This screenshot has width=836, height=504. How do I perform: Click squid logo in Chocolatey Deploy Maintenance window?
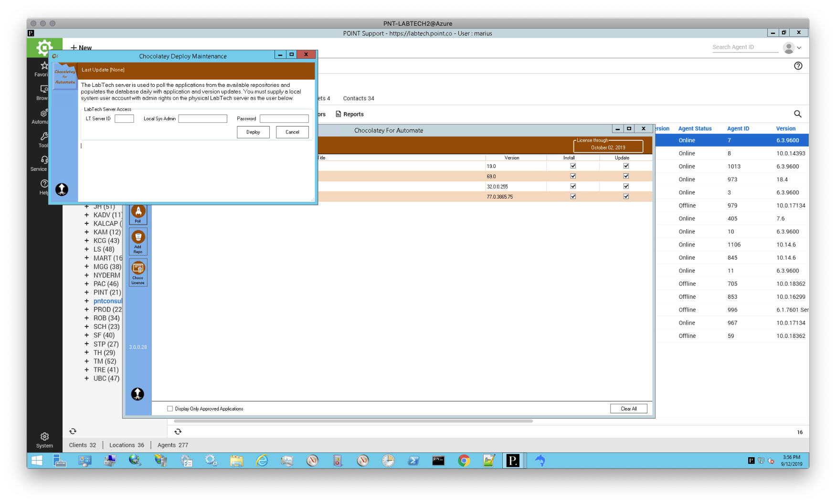(x=62, y=189)
